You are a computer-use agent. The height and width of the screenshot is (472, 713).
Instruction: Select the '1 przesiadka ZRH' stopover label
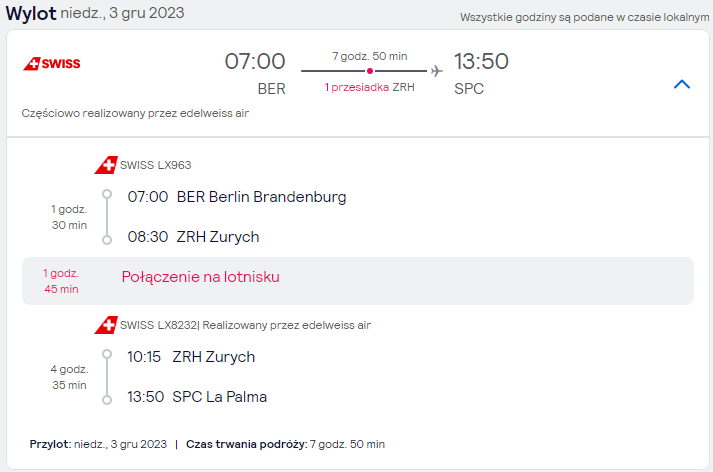[369, 87]
